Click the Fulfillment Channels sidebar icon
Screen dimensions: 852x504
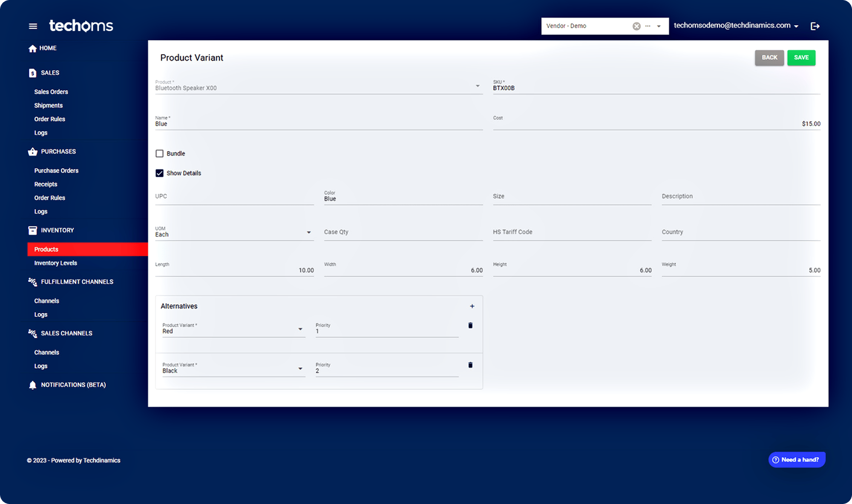32,282
